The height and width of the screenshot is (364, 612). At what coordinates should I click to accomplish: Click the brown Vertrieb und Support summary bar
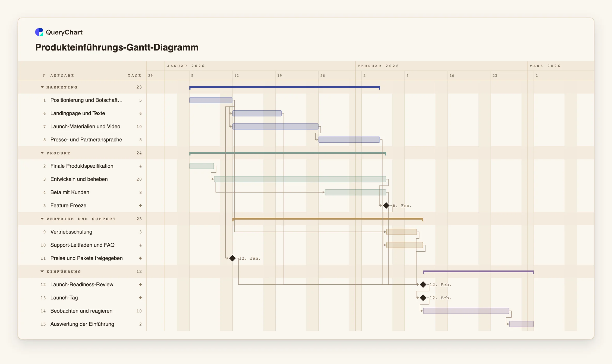(328, 219)
